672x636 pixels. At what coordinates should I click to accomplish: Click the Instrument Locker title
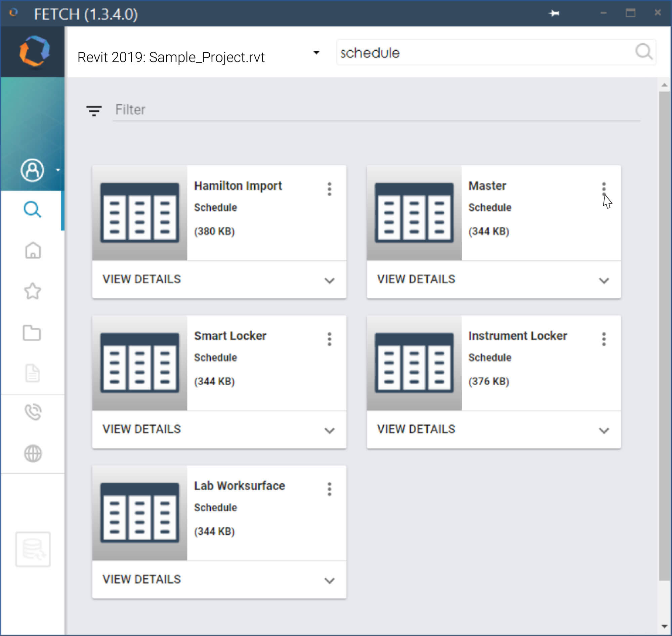point(517,336)
